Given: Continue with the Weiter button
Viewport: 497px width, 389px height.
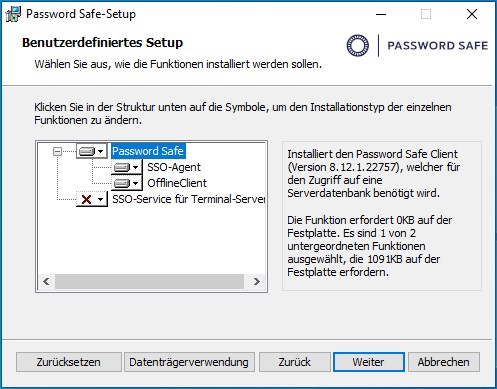Looking at the screenshot, I should 369,362.
